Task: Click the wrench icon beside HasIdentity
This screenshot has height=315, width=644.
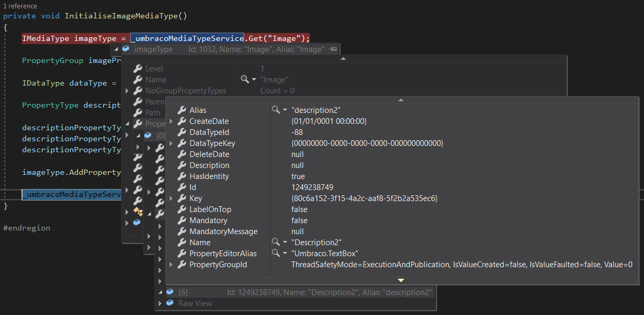Action: 182,176
